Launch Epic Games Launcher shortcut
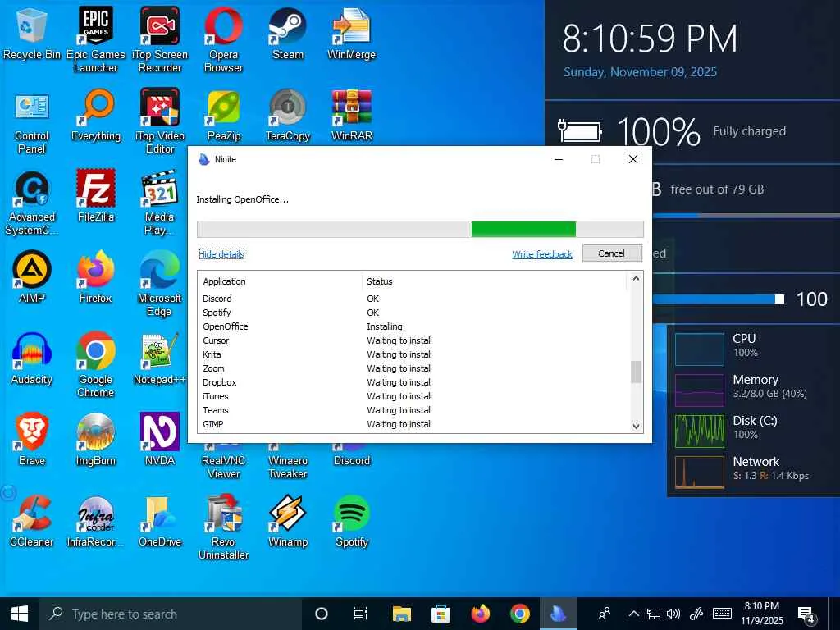Viewport: 840px width, 630px height. pyautogui.click(x=95, y=39)
